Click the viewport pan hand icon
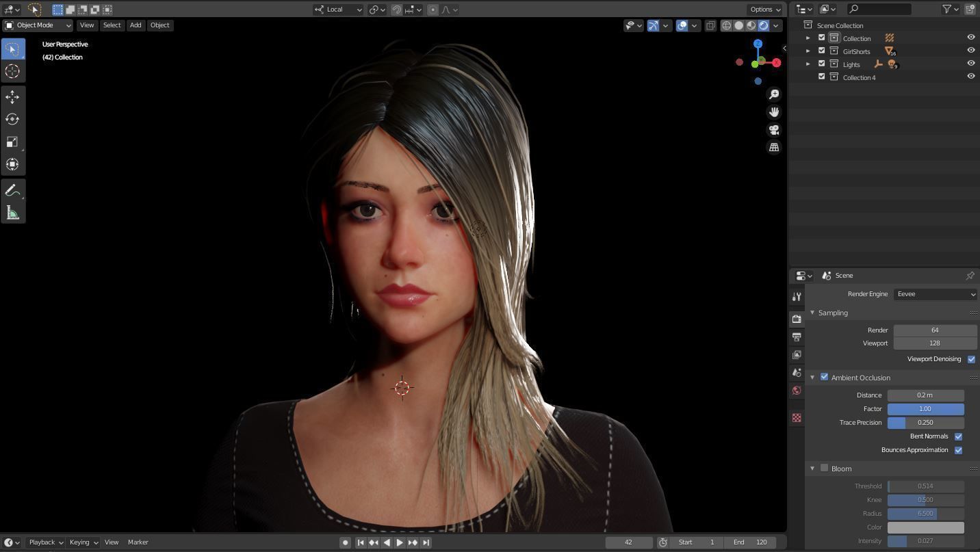The width and height of the screenshot is (980, 552). pos(774,112)
